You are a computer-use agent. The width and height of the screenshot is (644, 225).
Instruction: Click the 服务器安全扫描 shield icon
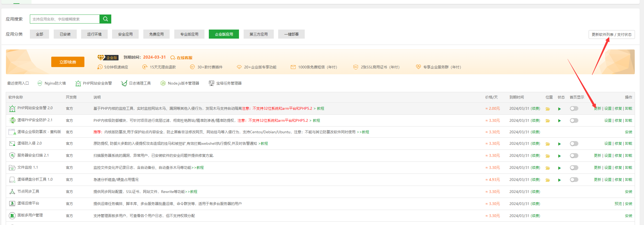12,155
